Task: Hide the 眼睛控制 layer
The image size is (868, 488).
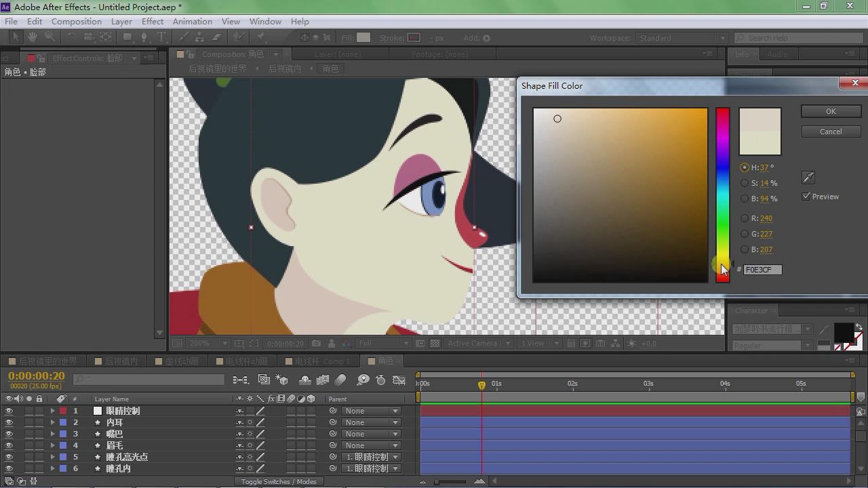Action: coord(9,411)
